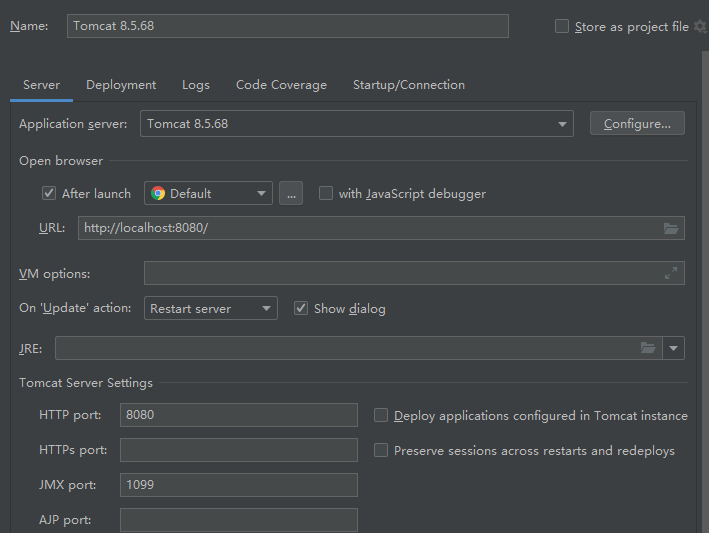
Task: Click the Application server label
Action: [x=73, y=124]
